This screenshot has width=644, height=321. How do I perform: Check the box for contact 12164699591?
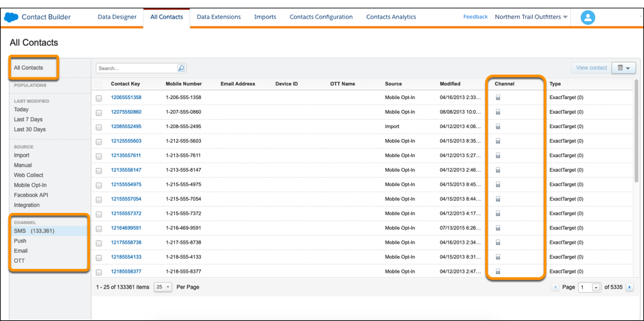click(98, 229)
